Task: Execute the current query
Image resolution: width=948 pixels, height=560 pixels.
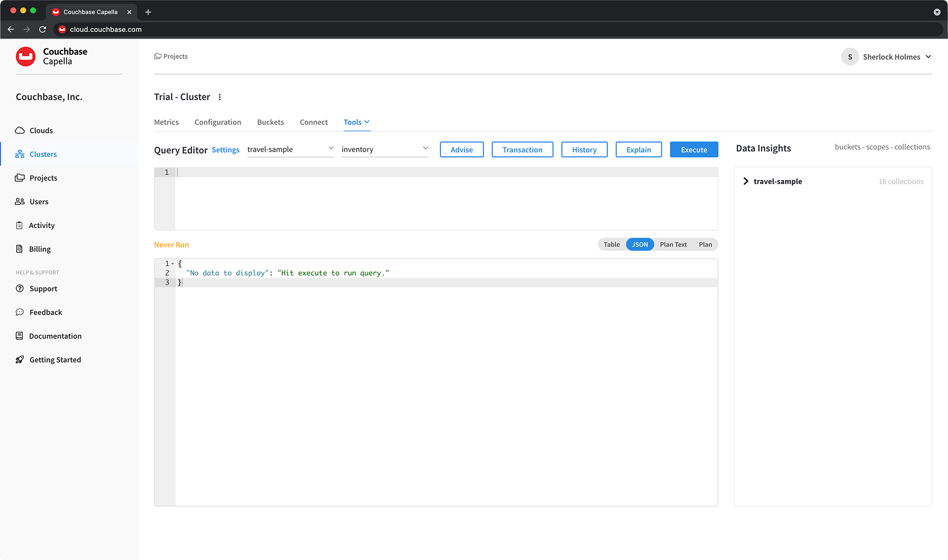Action: click(x=694, y=149)
